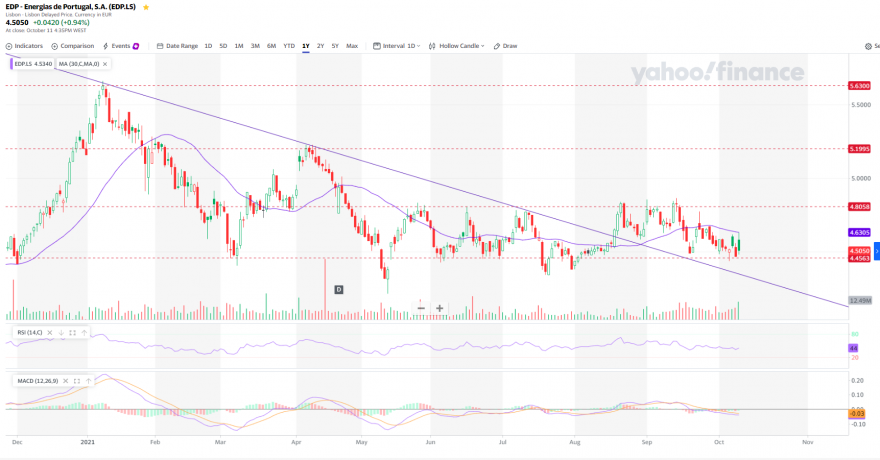Maximize the MACD panel
Viewport: 880px width, 460px height.
coord(77,381)
